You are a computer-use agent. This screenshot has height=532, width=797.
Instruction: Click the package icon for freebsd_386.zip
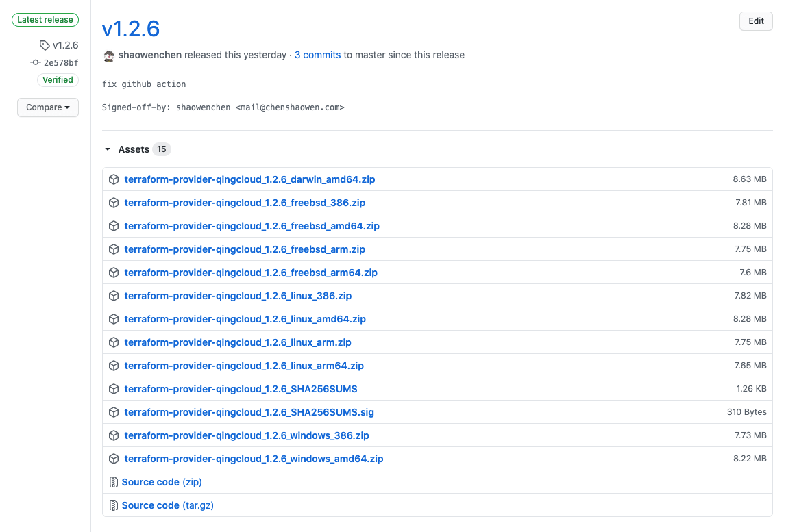[x=114, y=203]
